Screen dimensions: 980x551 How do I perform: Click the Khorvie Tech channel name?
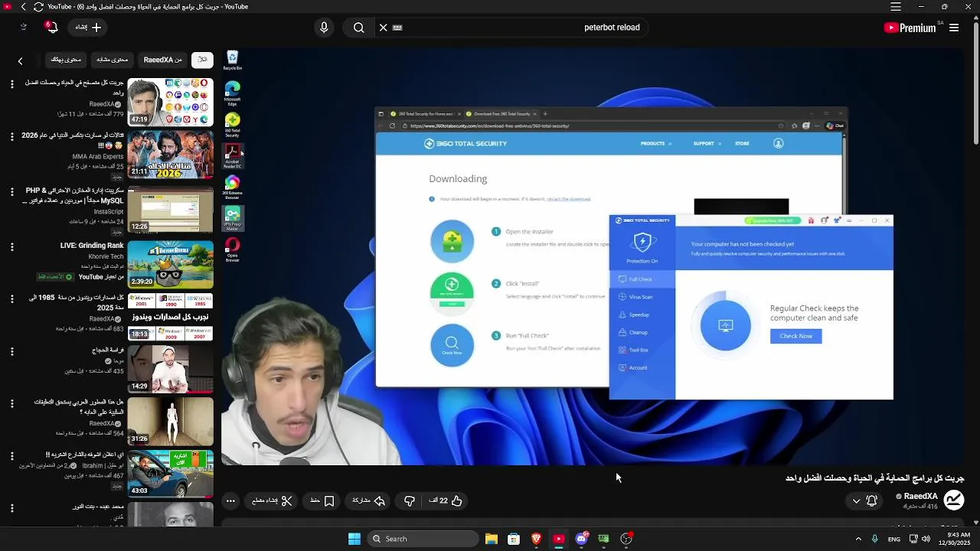106,256
